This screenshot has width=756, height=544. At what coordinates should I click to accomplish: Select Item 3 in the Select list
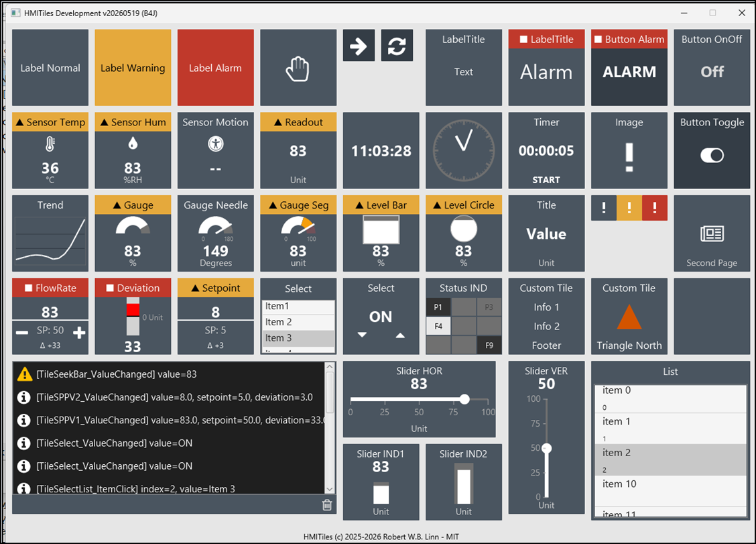298,338
